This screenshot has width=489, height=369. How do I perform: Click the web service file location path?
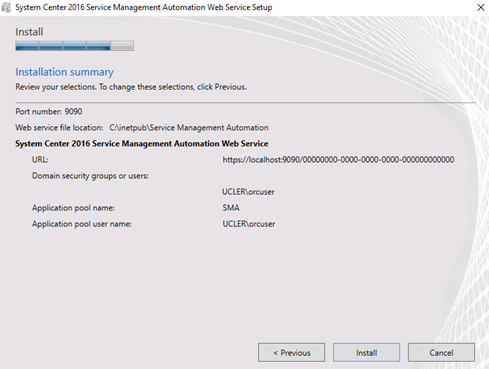[x=189, y=128]
